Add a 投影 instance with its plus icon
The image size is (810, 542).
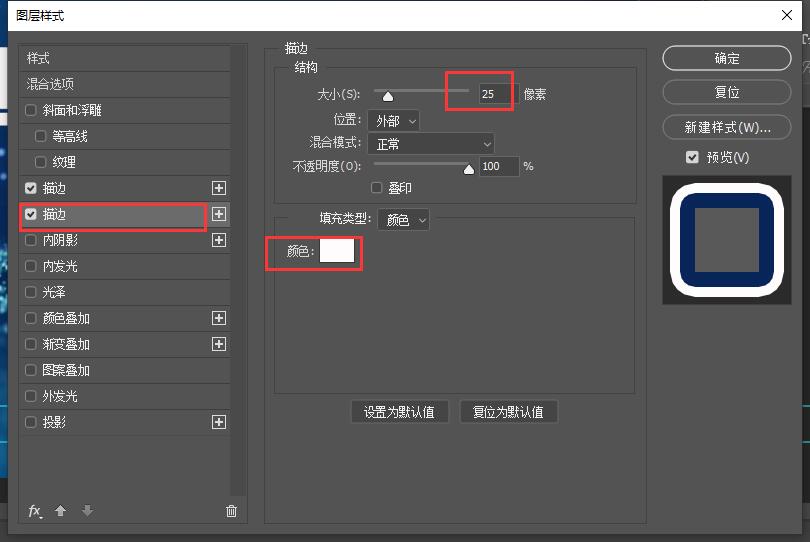(x=219, y=422)
